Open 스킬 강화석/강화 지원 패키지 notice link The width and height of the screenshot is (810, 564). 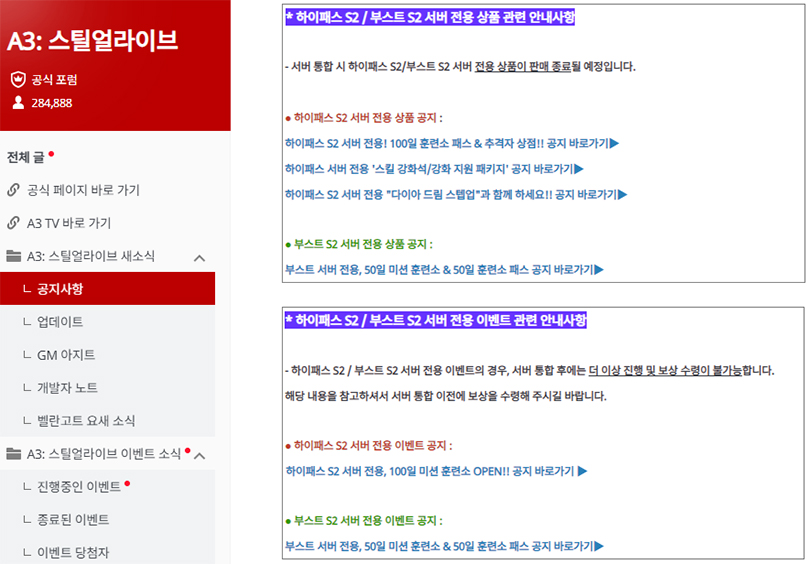point(434,168)
